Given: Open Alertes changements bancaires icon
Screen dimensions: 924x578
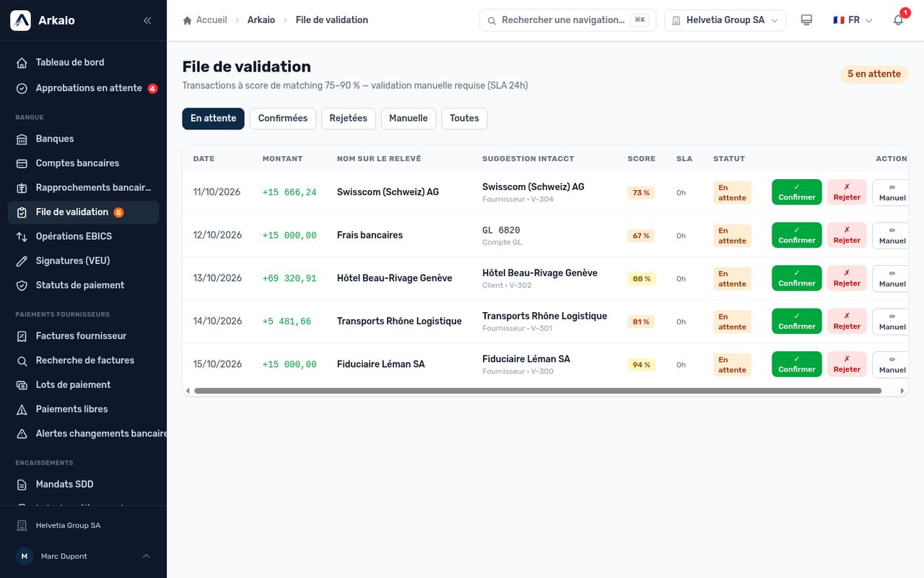Looking at the screenshot, I should pyautogui.click(x=22, y=434).
